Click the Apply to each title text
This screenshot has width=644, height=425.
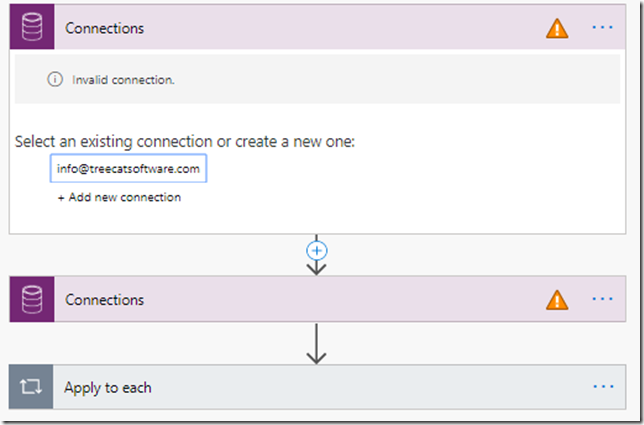coord(108,388)
